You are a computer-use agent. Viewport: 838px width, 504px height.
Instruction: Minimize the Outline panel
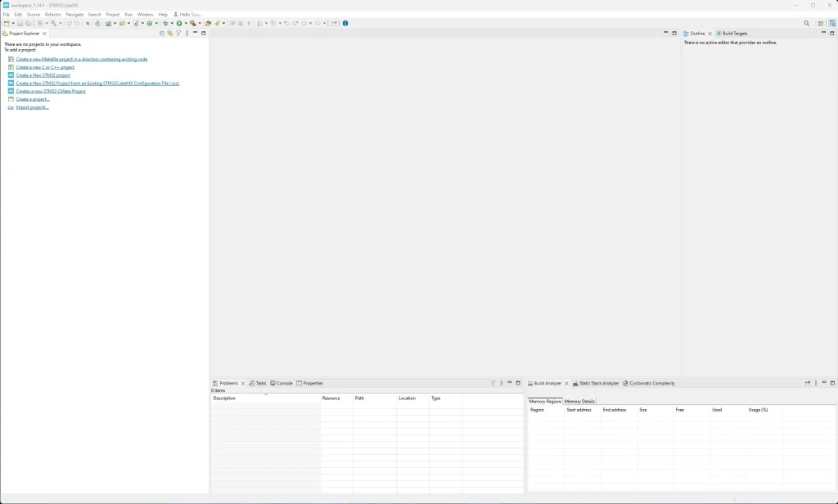click(x=823, y=34)
